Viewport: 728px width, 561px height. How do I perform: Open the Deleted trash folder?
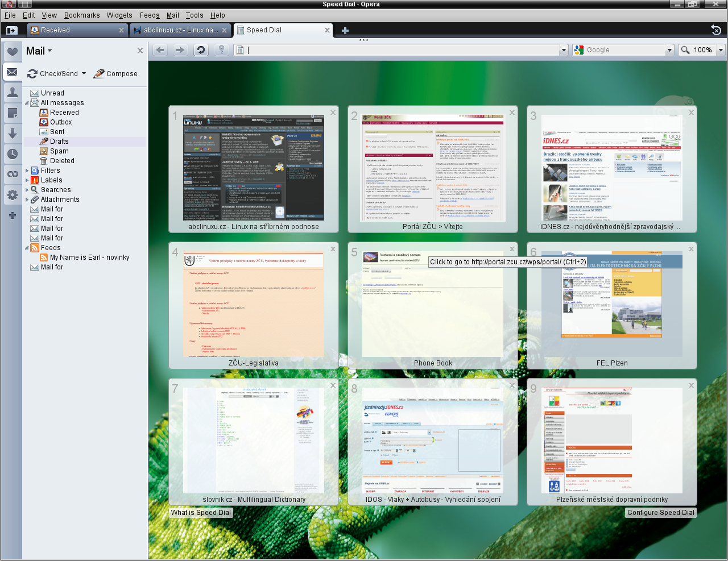[x=62, y=161]
